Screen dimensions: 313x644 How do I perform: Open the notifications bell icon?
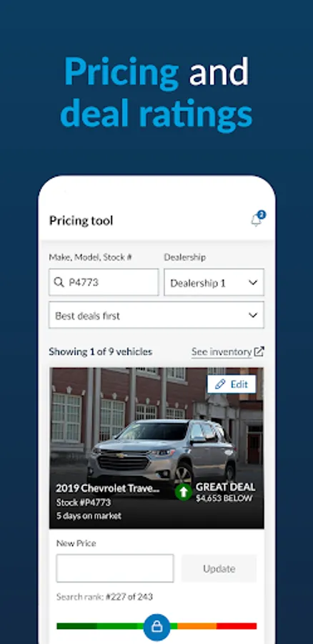256,220
